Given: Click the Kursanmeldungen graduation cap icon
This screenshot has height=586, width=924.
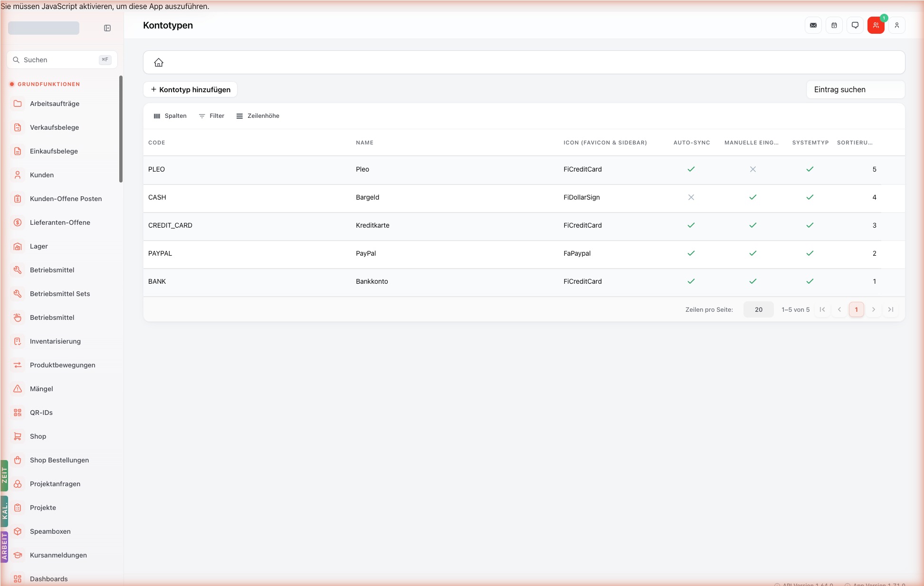Looking at the screenshot, I should (x=18, y=555).
